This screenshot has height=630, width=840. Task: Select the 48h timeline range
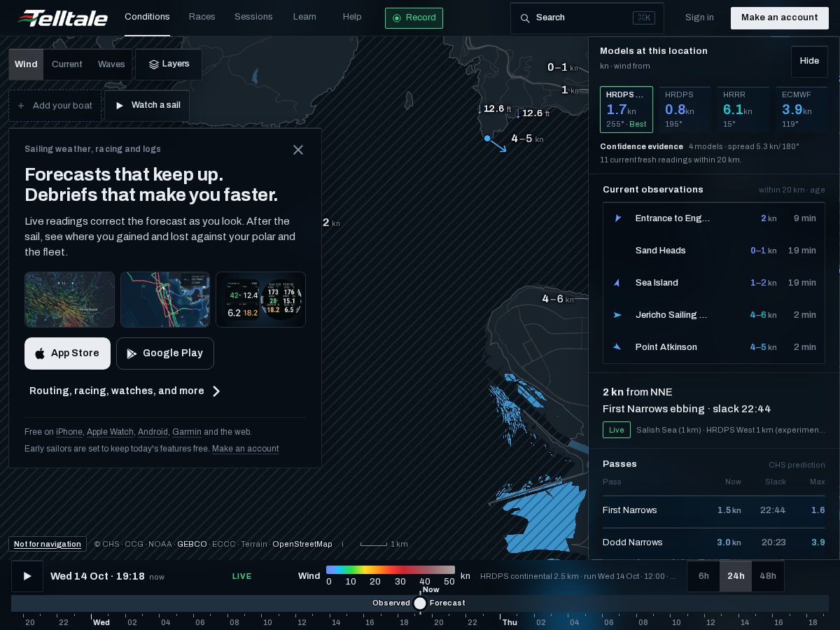pos(768,576)
